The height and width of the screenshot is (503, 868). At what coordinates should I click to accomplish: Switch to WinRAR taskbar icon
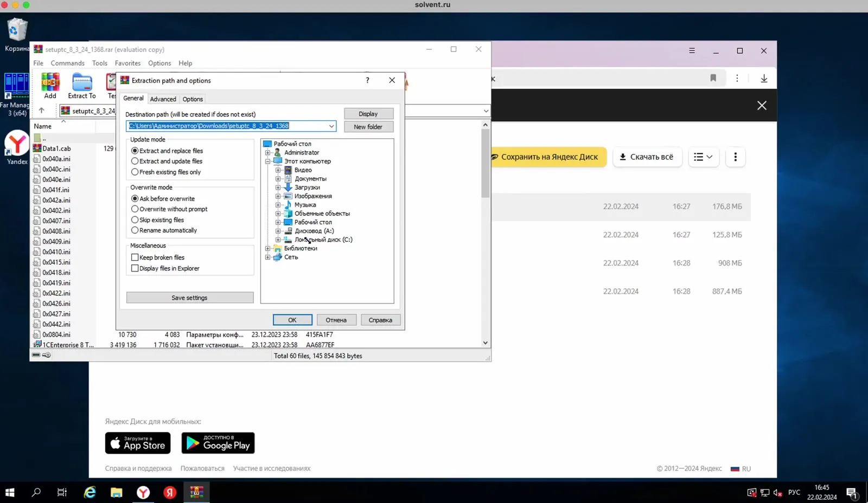point(196,492)
